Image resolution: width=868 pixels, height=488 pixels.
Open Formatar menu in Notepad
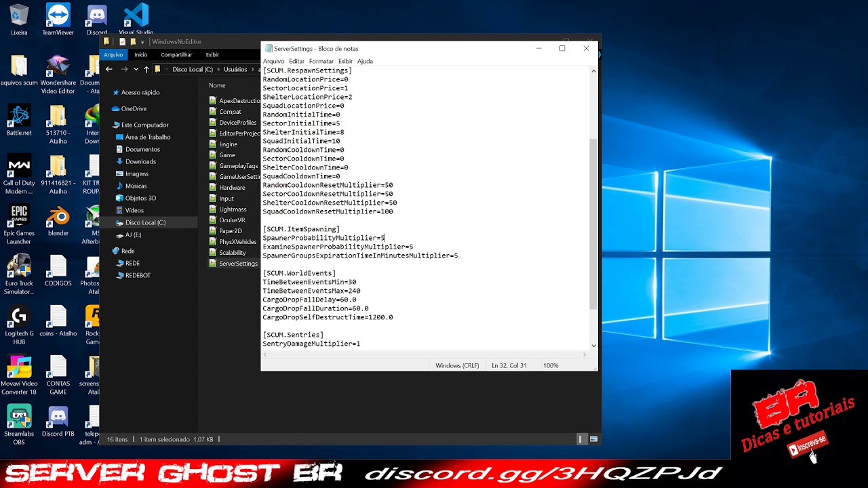321,61
